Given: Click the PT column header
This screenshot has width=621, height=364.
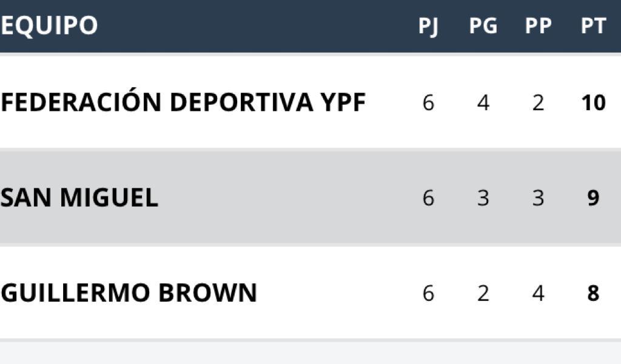Looking at the screenshot, I should coord(593,26).
